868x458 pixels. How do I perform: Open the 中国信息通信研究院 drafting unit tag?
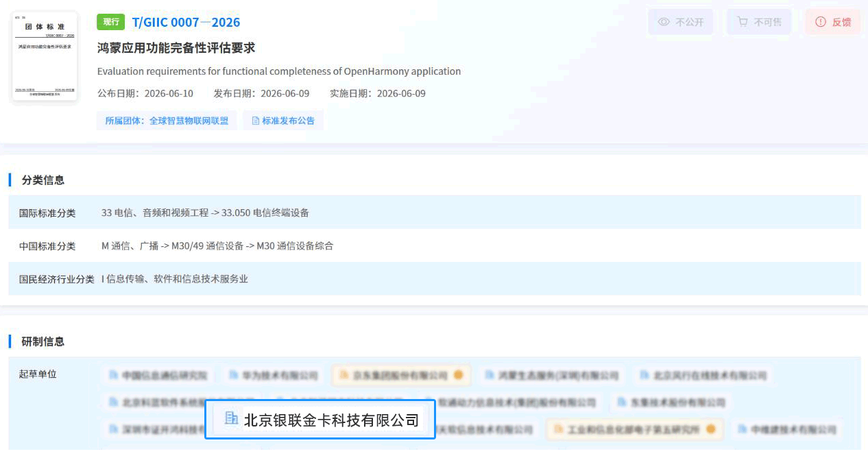tap(158, 375)
